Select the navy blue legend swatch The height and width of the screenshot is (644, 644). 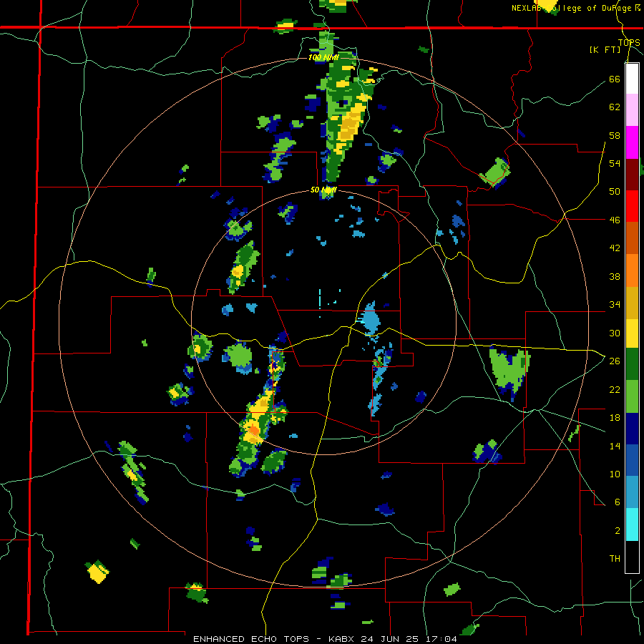coord(632,429)
